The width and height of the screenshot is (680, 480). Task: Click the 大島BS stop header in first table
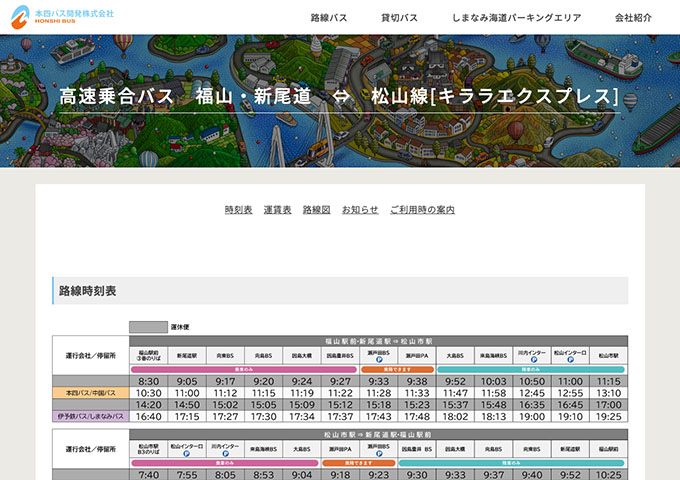click(x=455, y=356)
